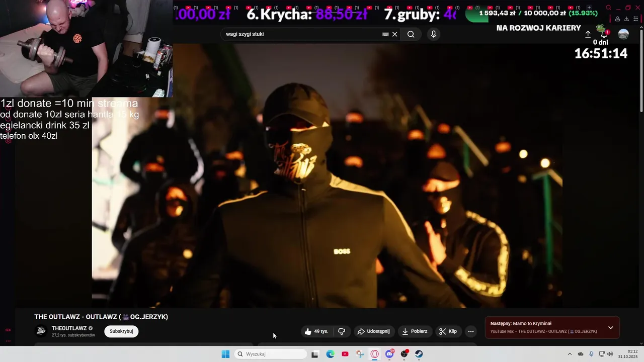Open Task View on taskbar

pos(314,354)
